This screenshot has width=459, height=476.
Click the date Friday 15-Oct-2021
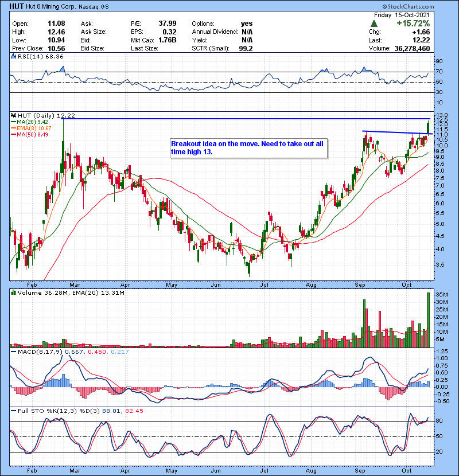click(402, 15)
